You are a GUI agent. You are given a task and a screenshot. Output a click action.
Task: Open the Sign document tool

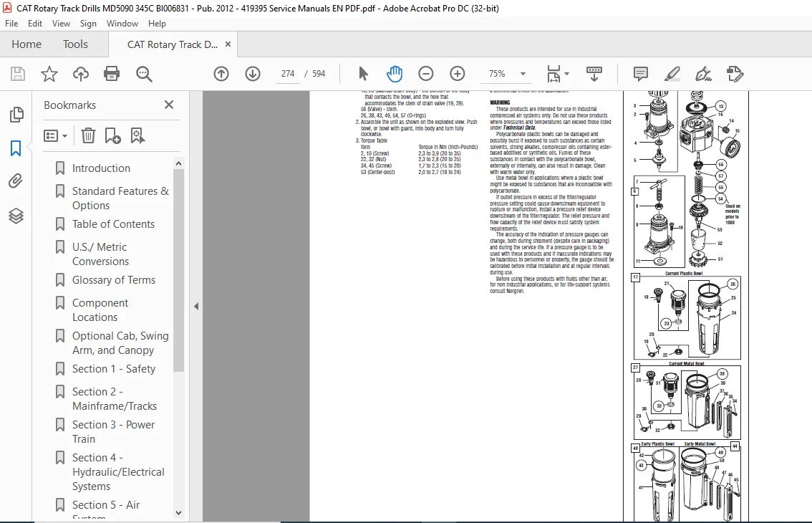703,74
